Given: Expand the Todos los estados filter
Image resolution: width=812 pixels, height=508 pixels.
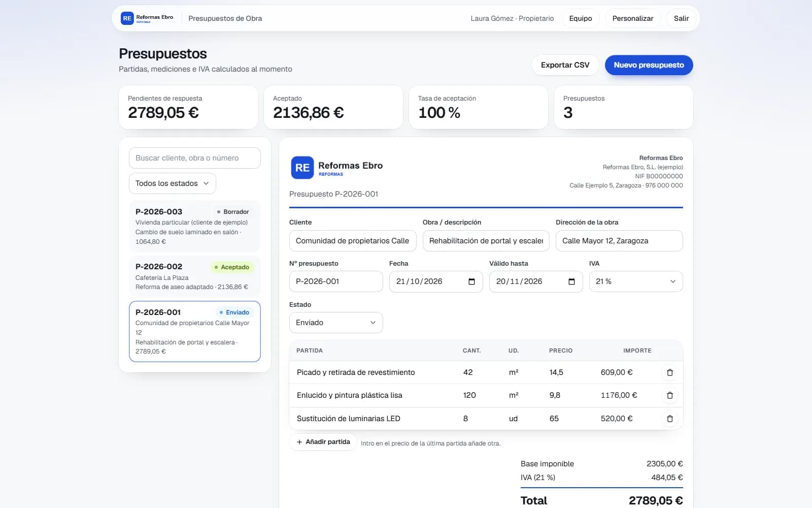Looking at the screenshot, I should 173,183.
